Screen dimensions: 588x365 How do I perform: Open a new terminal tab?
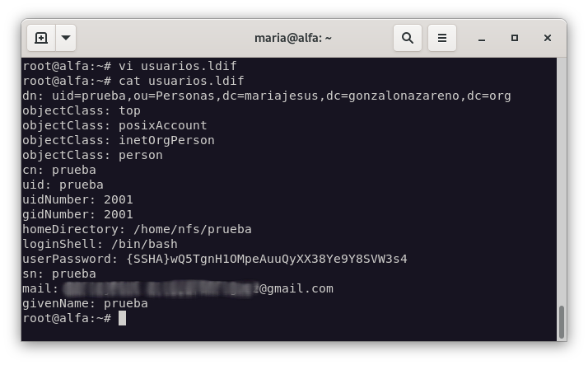click(x=41, y=38)
